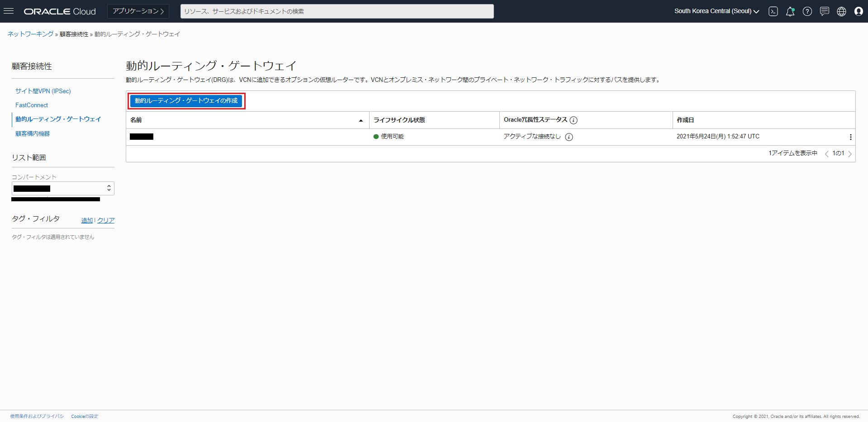868x422 pixels.
Task: Click the 1アイテムを表示中 count text
Action: pos(793,153)
